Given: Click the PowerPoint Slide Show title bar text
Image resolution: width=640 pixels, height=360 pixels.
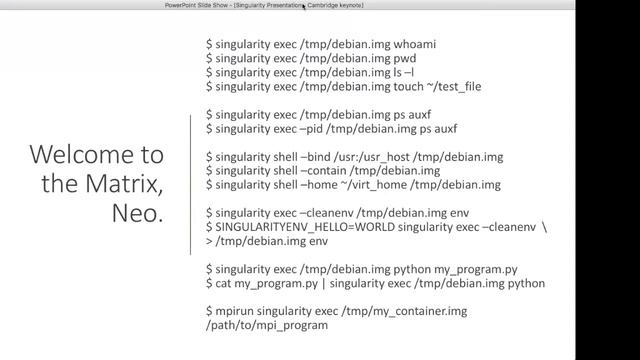Looking at the screenshot, I should pyautogui.click(x=264, y=5).
